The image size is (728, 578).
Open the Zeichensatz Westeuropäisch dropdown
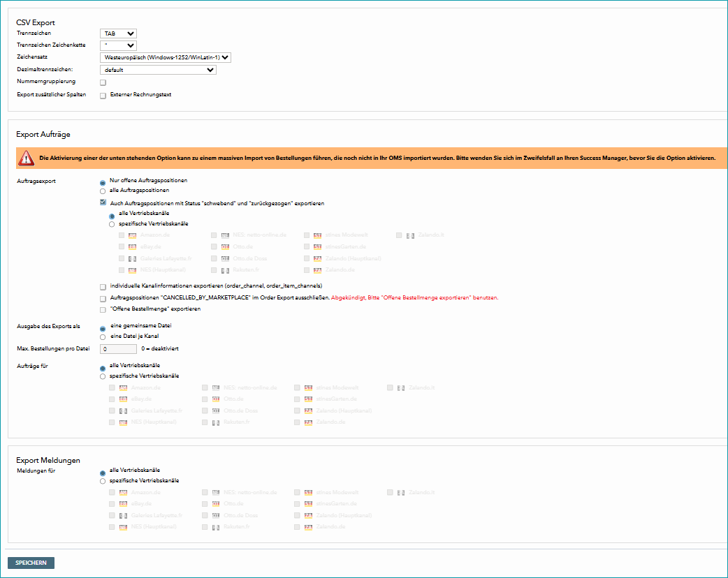coord(166,57)
